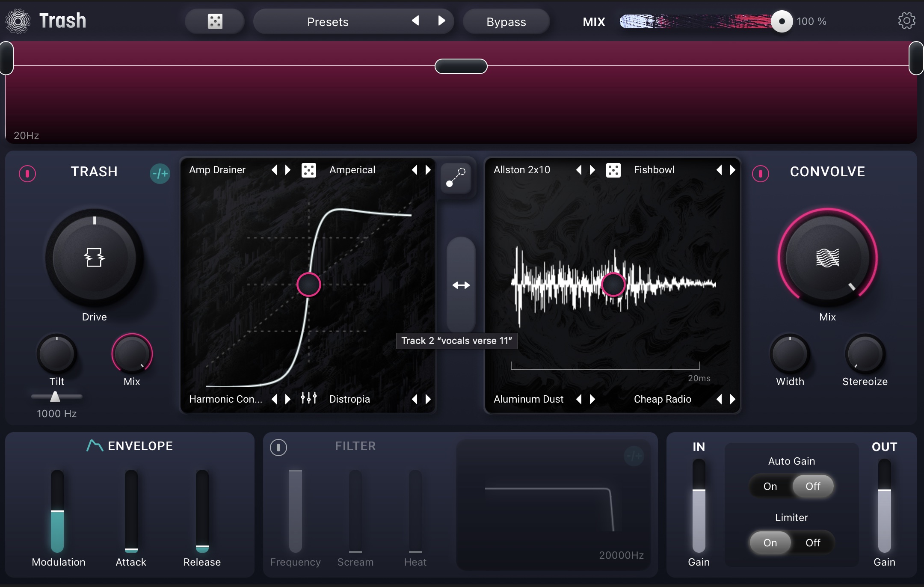This screenshot has height=587, width=924.
Task: Open the distortion style sliders icon
Action: click(x=308, y=398)
